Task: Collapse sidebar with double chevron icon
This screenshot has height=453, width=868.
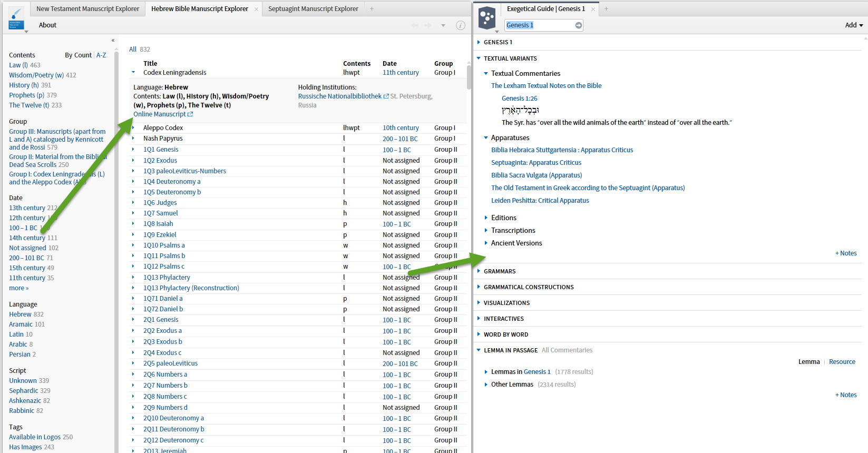Action: (113, 41)
